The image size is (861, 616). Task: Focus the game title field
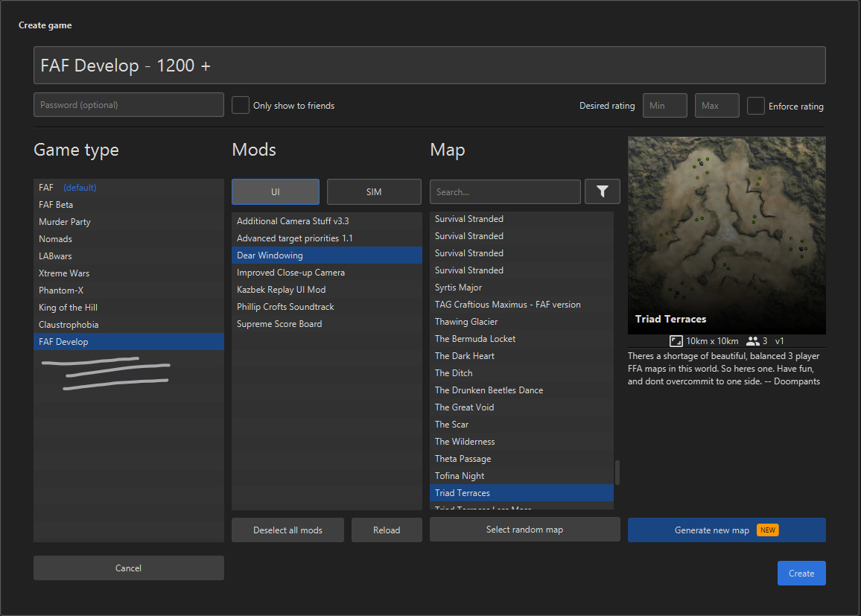430,66
